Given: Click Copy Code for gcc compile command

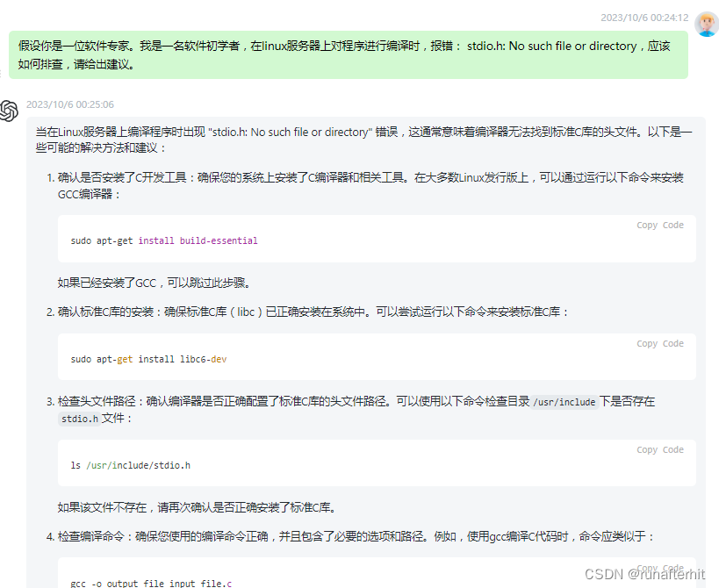Looking at the screenshot, I should (659, 568).
